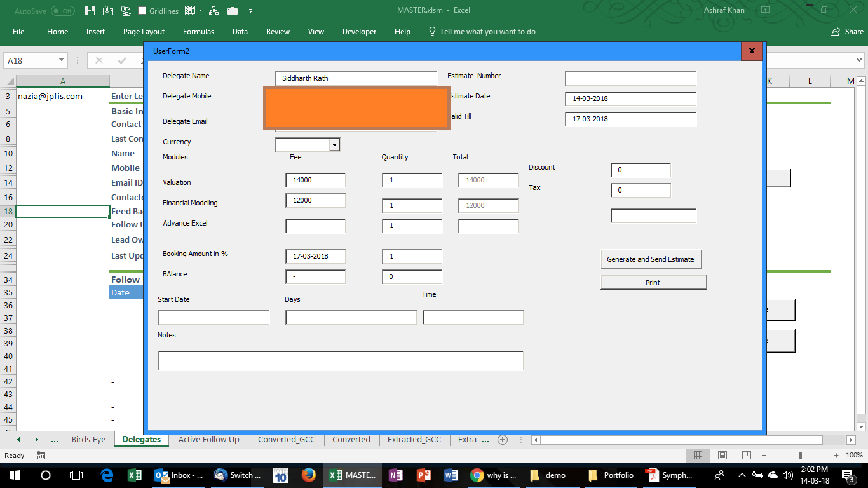868x488 pixels.
Task: Click the Valid Till field showing 17-03-2018
Action: tap(630, 119)
